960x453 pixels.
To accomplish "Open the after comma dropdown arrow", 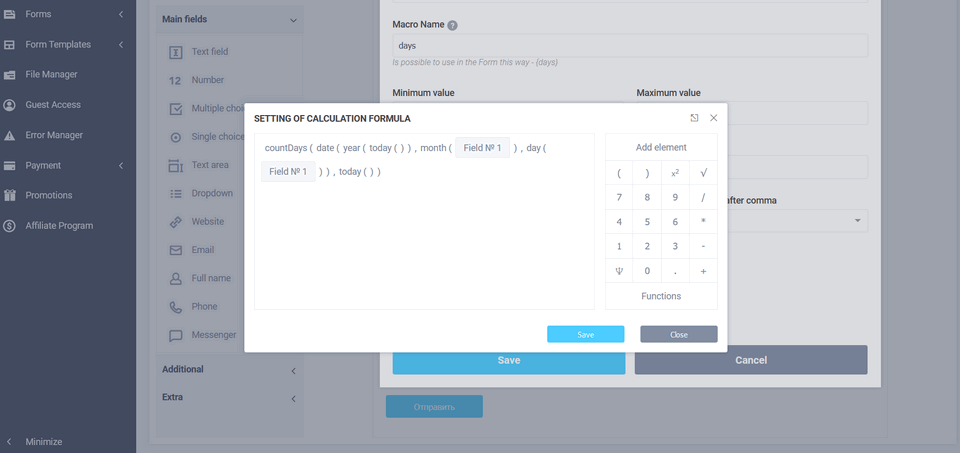I will pyautogui.click(x=858, y=220).
